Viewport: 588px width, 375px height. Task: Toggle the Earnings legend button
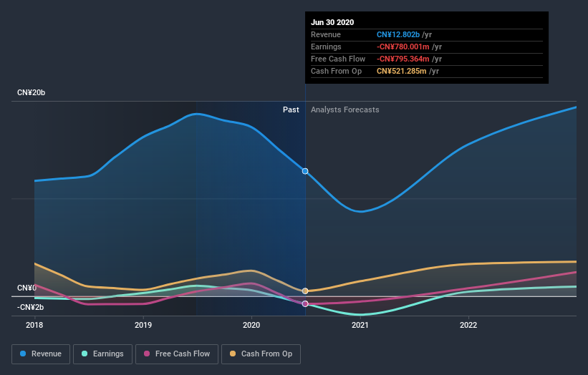102,354
